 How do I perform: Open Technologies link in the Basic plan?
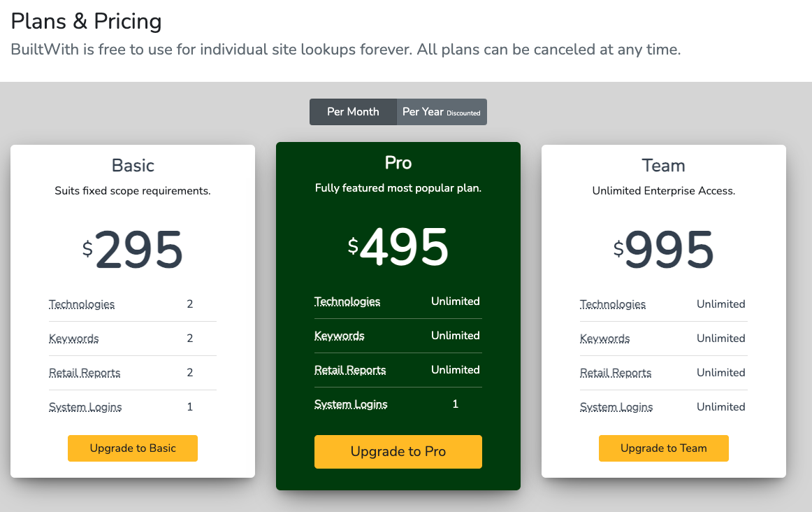point(82,304)
